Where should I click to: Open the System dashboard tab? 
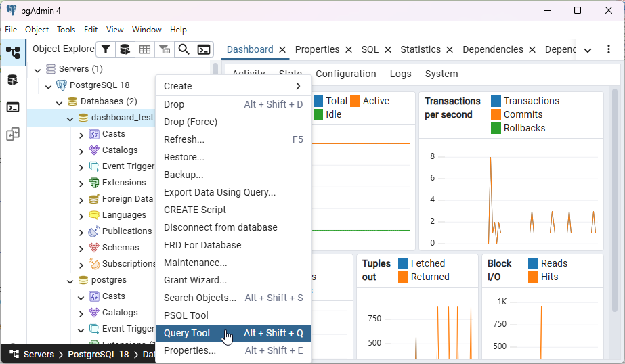(x=441, y=74)
